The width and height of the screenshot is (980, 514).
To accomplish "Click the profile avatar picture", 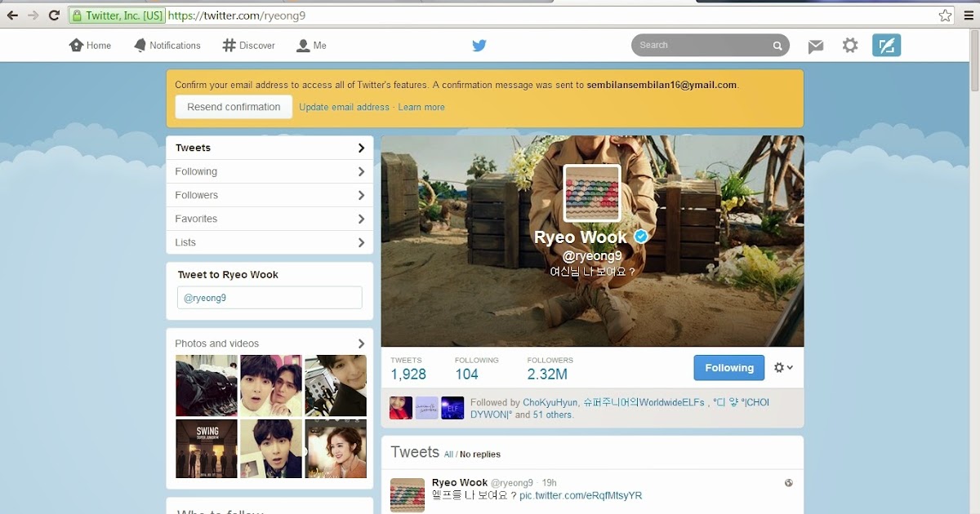I will pos(592,193).
